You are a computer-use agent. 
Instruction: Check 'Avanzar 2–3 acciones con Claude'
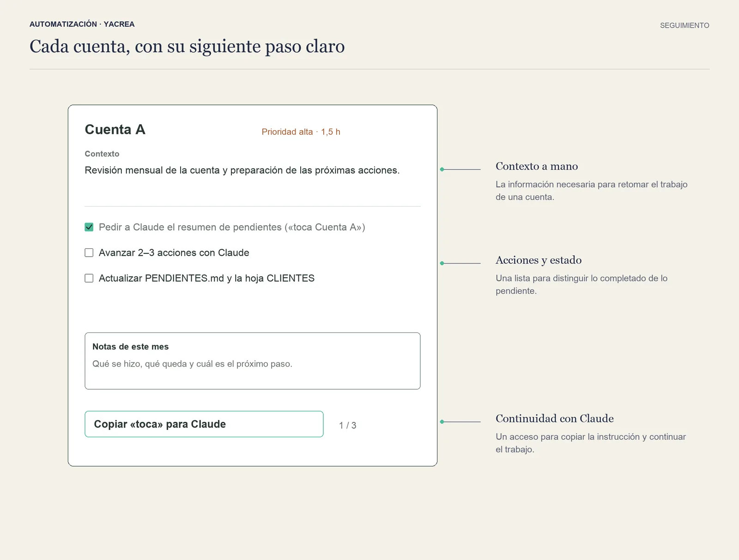tap(89, 253)
